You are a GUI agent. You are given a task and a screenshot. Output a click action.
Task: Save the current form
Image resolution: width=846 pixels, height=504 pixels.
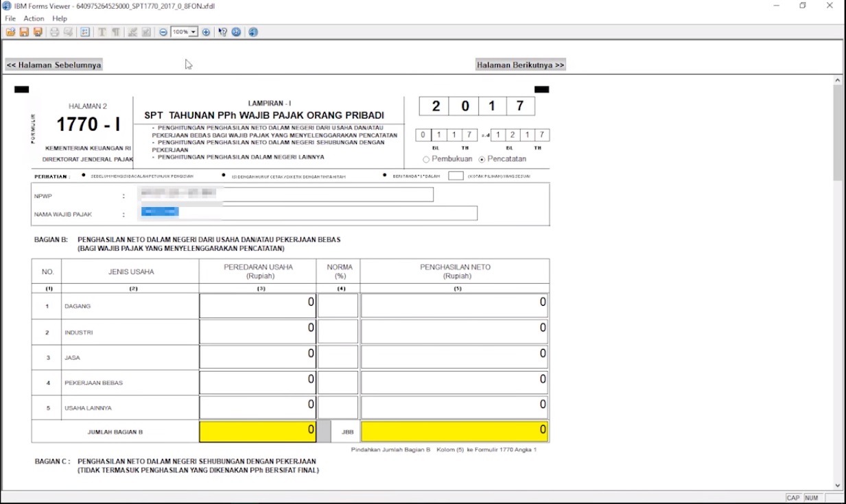(25, 32)
